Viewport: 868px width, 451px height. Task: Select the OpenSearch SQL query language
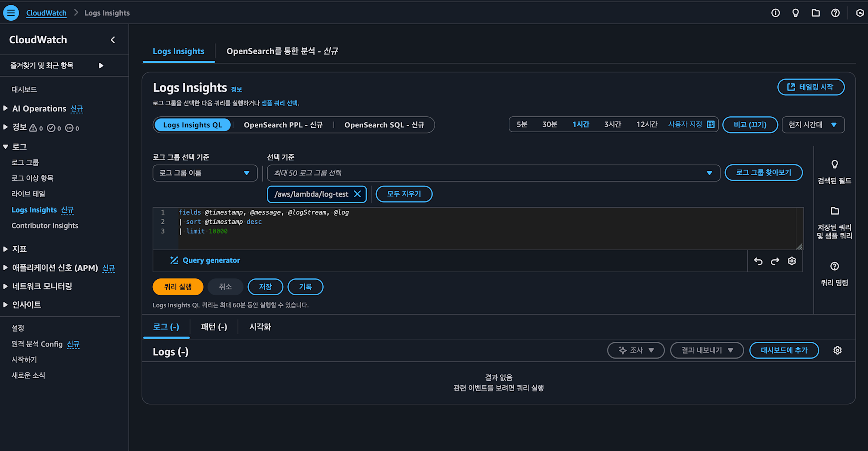384,125
